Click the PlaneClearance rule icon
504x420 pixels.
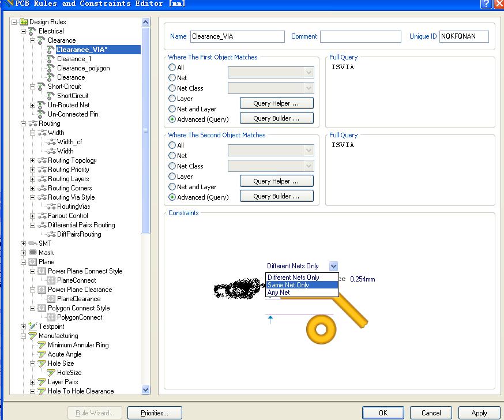[x=51, y=299]
